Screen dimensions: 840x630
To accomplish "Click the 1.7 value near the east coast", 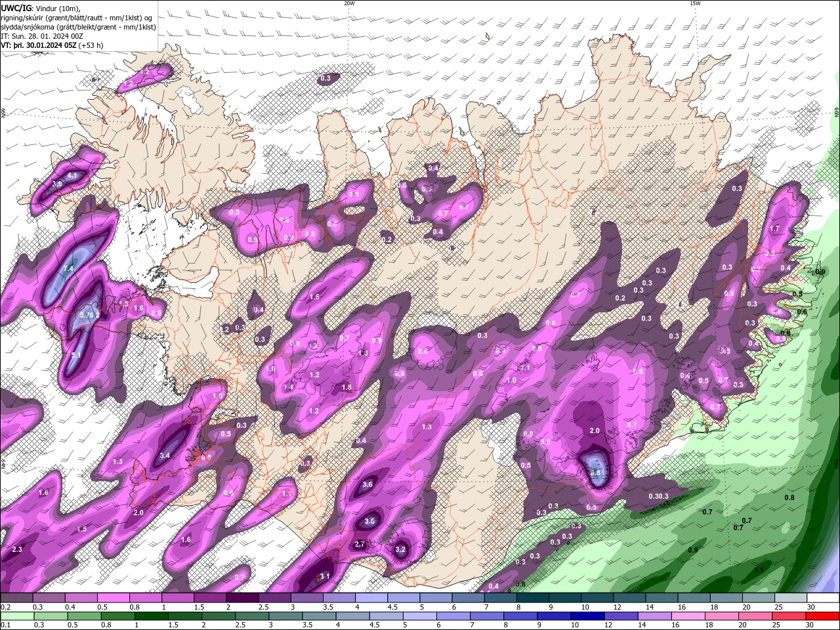I will (x=774, y=228).
